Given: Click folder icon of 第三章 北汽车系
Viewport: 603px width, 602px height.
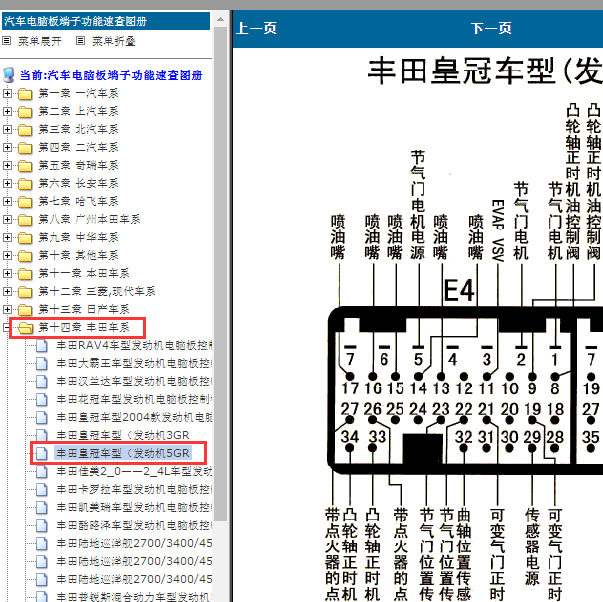Looking at the screenshot, I should click(25, 130).
